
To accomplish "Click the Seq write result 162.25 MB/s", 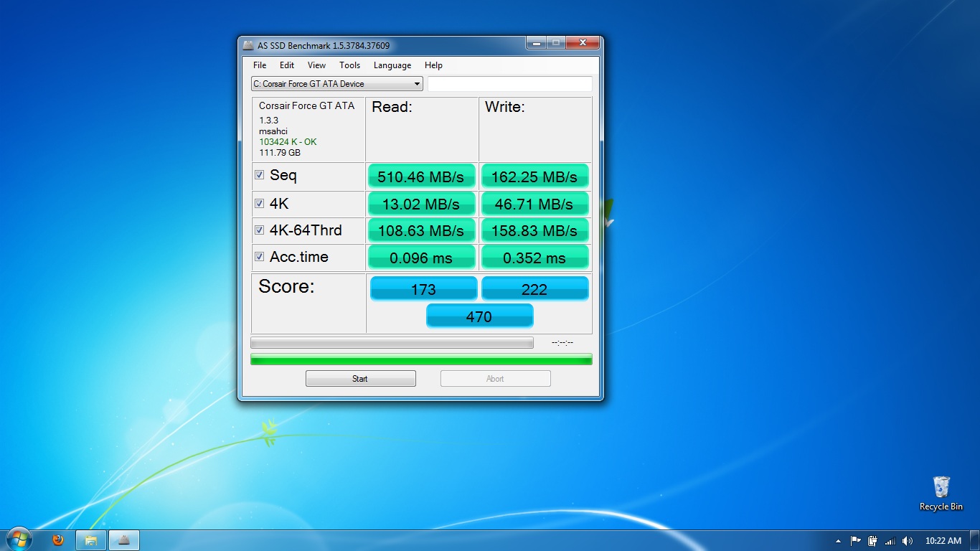I will coord(534,176).
